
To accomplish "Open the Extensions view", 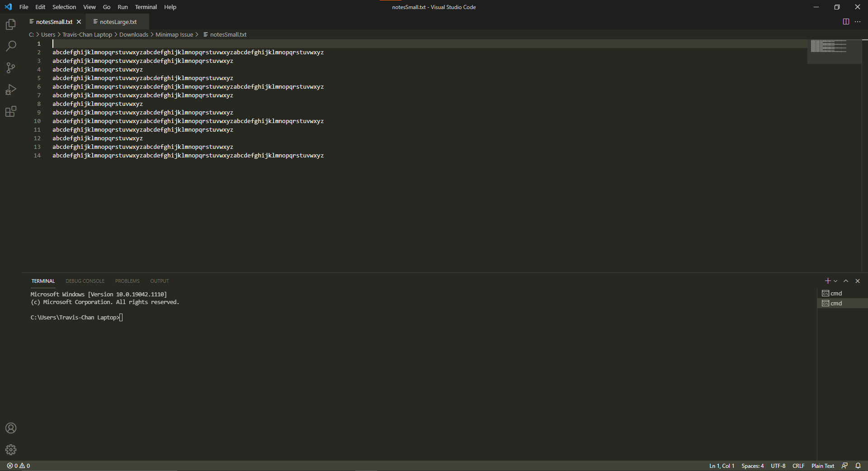I will point(11,111).
